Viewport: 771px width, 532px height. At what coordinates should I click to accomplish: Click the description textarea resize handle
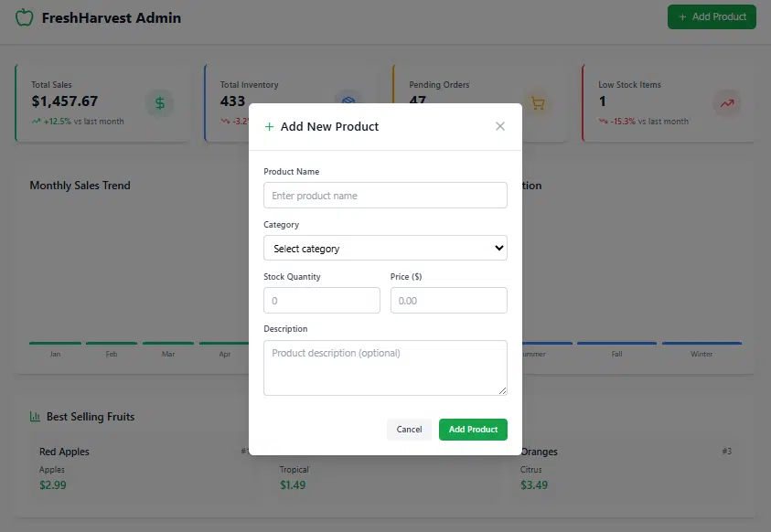point(502,390)
